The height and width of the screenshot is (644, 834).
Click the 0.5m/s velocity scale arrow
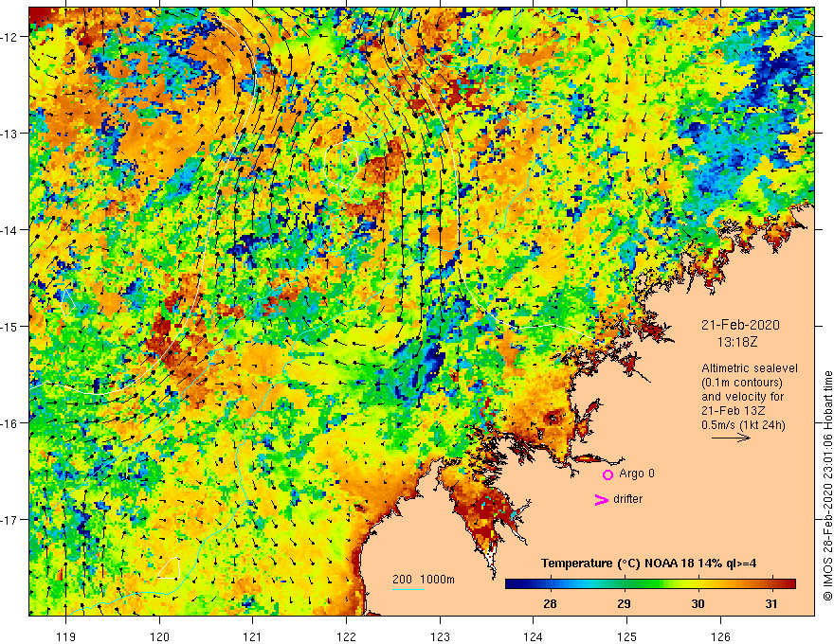732,438
